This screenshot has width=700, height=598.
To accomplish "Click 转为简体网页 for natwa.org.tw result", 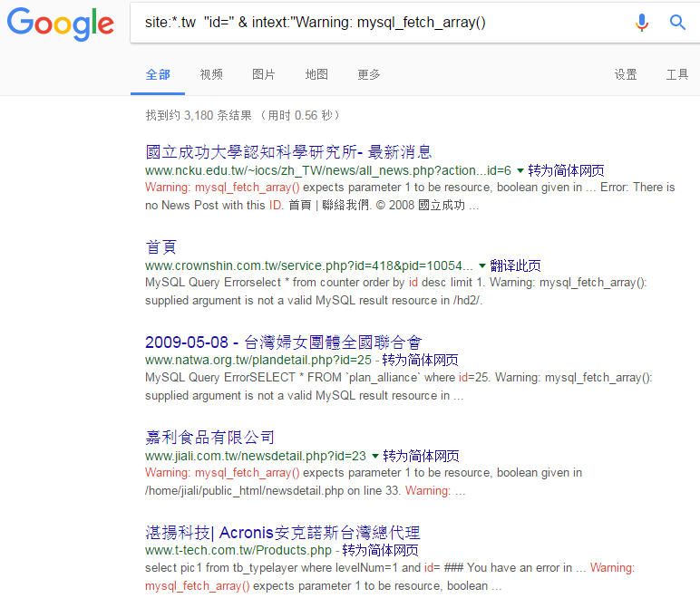I will click(x=420, y=360).
